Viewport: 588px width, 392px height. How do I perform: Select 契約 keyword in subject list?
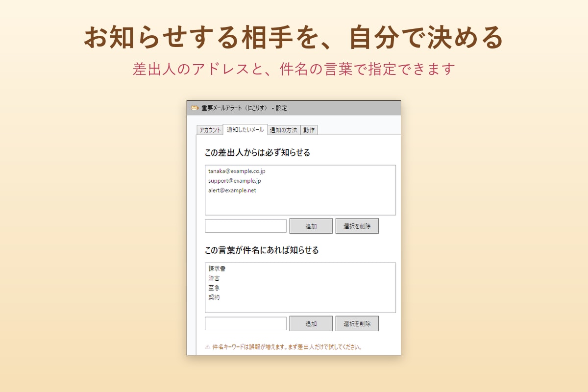pyautogui.click(x=214, y=297)
